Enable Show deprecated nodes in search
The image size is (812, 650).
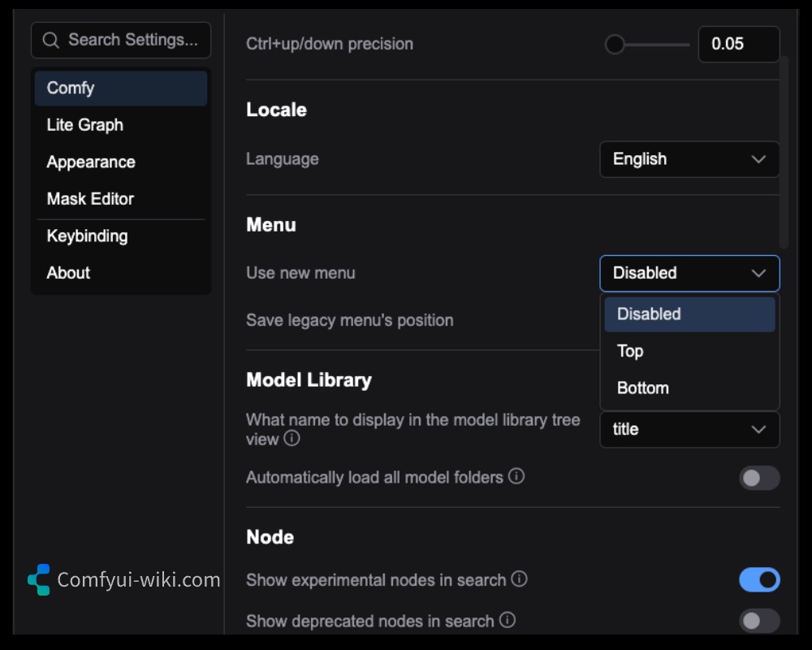click(x=758, y=622)
